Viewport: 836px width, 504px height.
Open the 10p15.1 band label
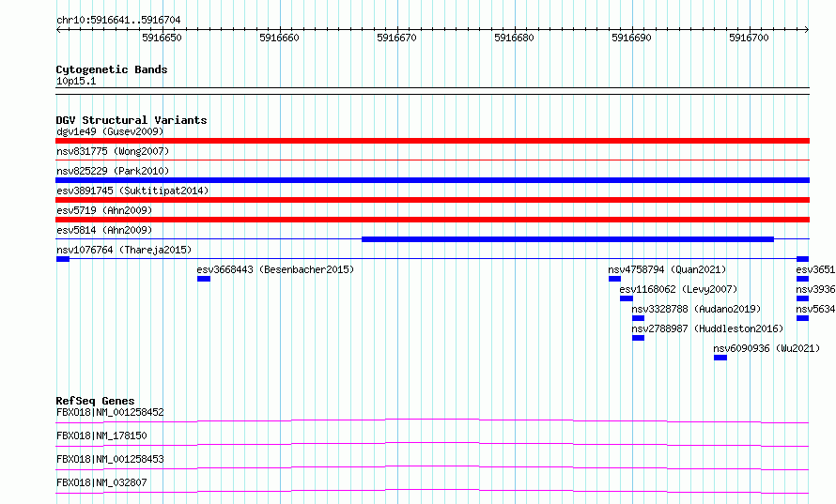click(x=76, y=81)
